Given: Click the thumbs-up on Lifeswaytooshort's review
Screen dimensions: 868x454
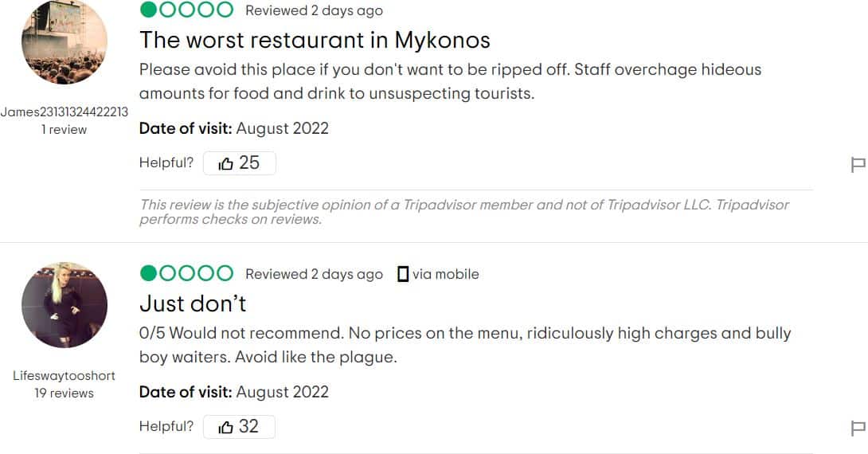Looking at the screenshot, I should point(225,427).
